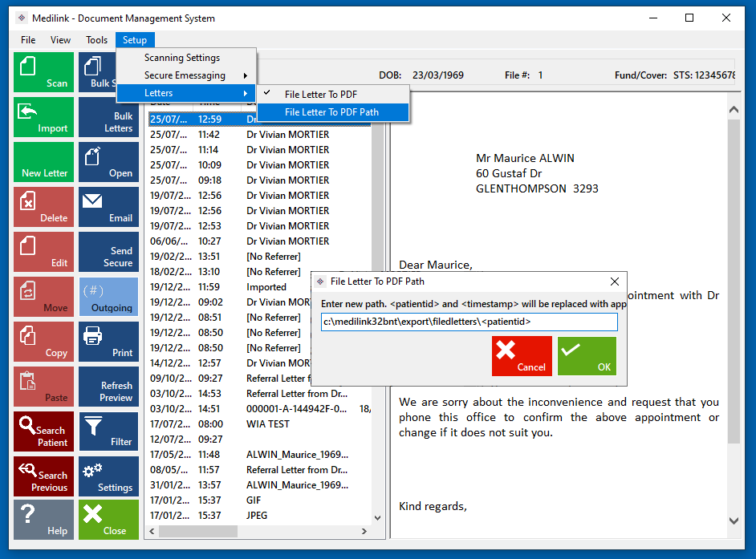This screenshot has width=756, height=559.
Task: Click the document list scroll down arrow
Action: click(x=377, y=518)
